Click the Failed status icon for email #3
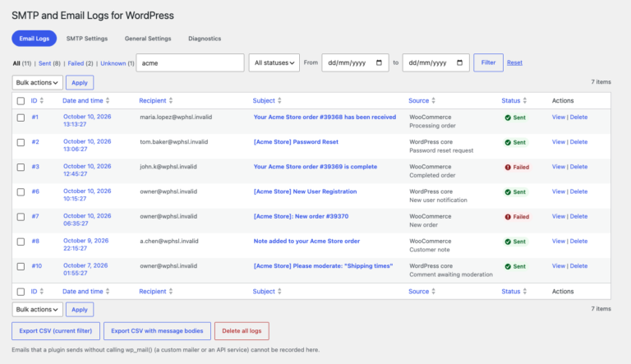Viewport: 631px width, 364px height. pos(508,167)
